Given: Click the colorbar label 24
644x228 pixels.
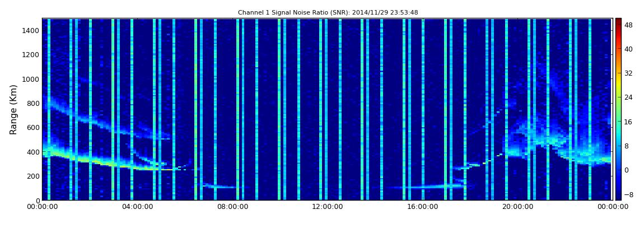Looking at the screenshot, I should tap(629, 97).
